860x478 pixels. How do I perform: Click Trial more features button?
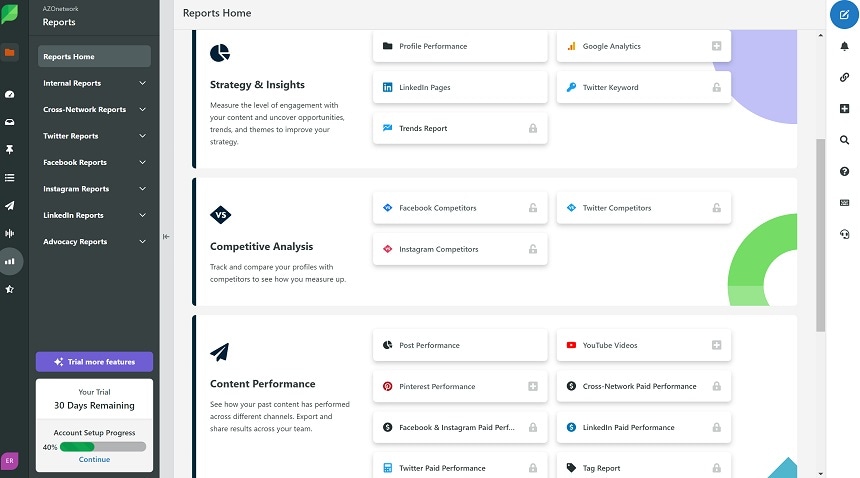tap(94, 362)
